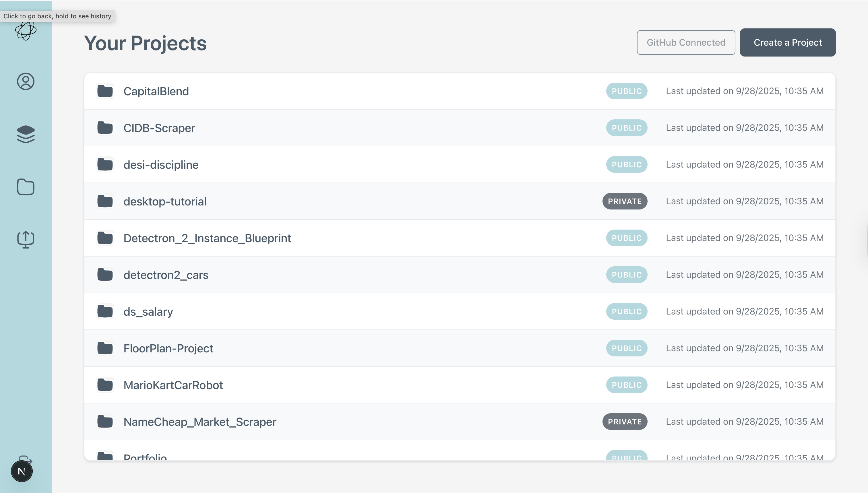Click the folder icon beside CapitalBlend

(105, 91)
